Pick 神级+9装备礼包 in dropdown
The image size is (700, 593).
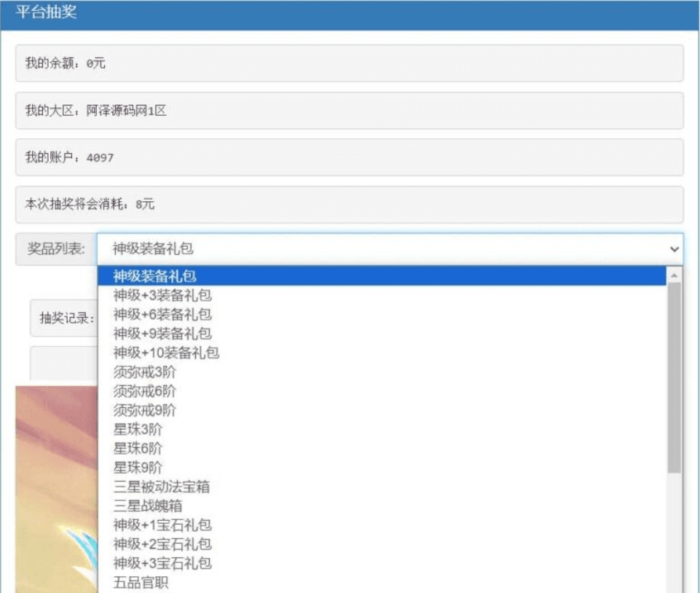tap(162, 334)
